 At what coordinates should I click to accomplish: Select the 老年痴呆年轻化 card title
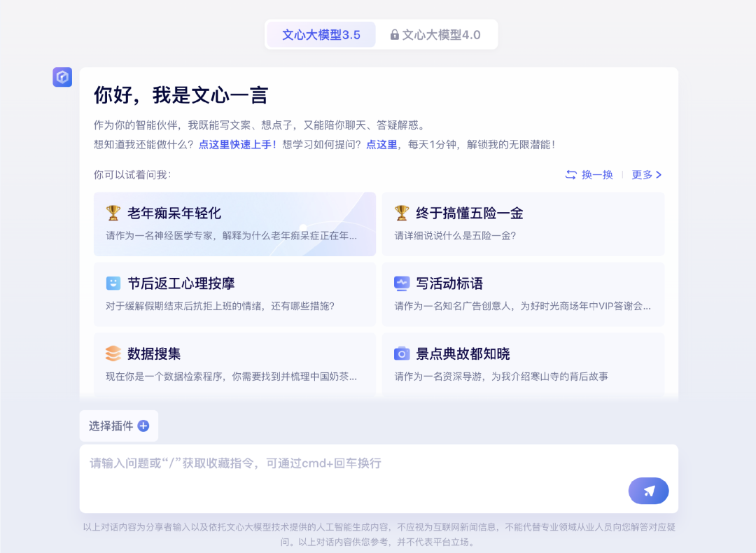pyautogui.click(x=174, y=213)
